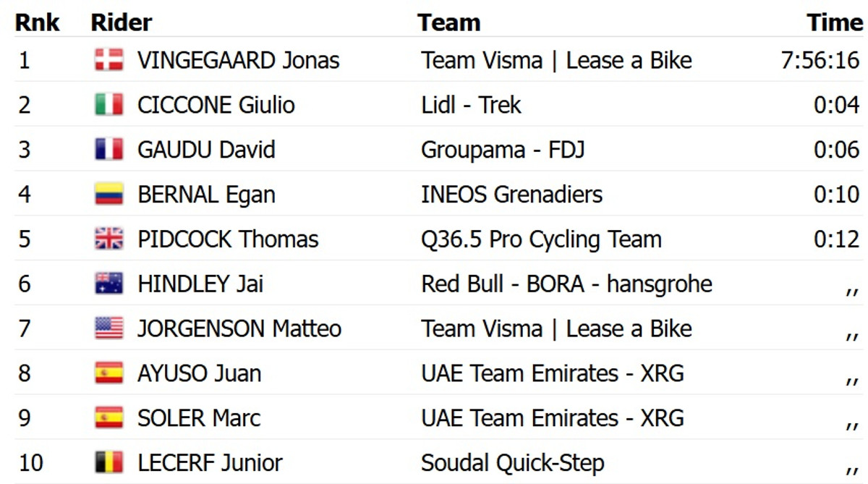The height and width of the screenshot is (484, 868).
Task: Open rider CICCONE Giulio profile link
Action: (216, 105)
